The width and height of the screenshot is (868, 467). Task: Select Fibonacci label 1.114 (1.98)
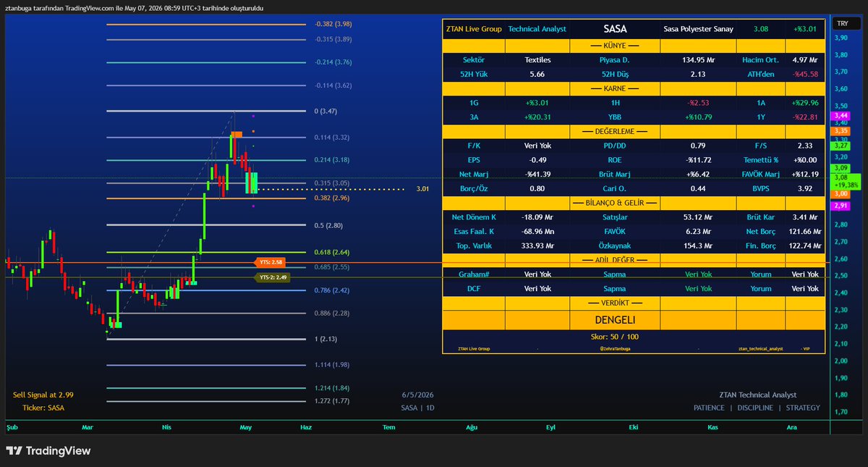pyautogui.click(x=332, y=365)
